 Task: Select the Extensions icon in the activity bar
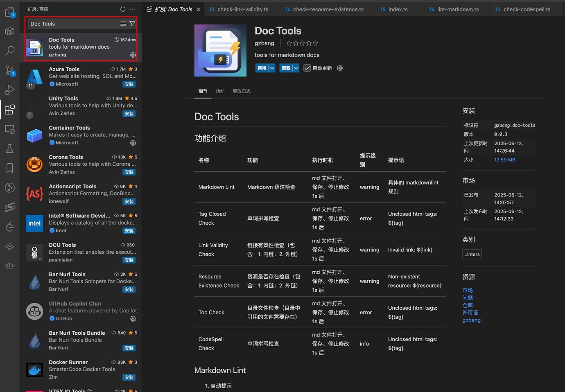9,110
